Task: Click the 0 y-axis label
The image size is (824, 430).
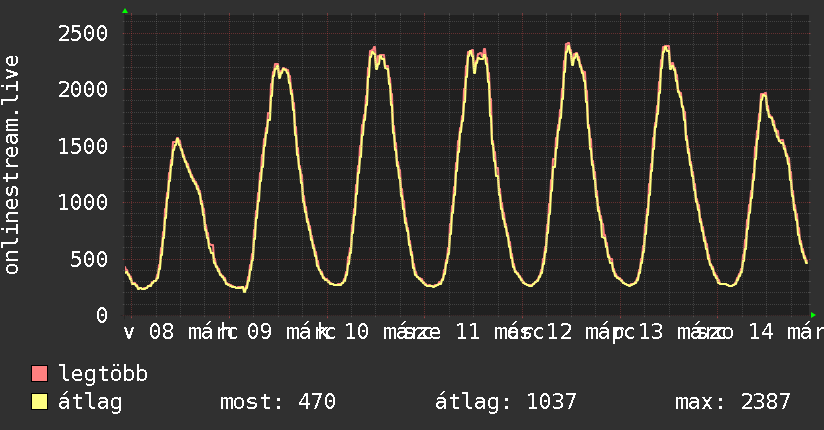Action: (102, 315)
